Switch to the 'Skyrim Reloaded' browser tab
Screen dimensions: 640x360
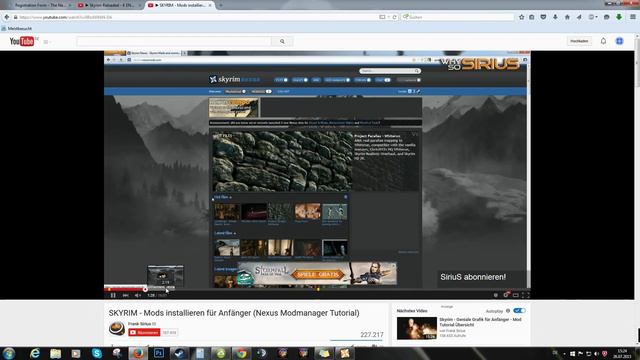[x=108, y=5]
